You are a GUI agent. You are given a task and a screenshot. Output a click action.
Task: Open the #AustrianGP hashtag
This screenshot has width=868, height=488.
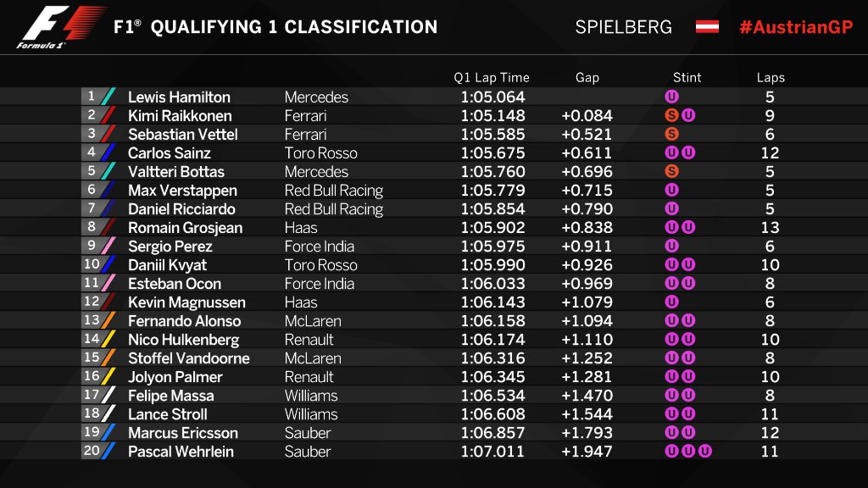pos(796,27)
